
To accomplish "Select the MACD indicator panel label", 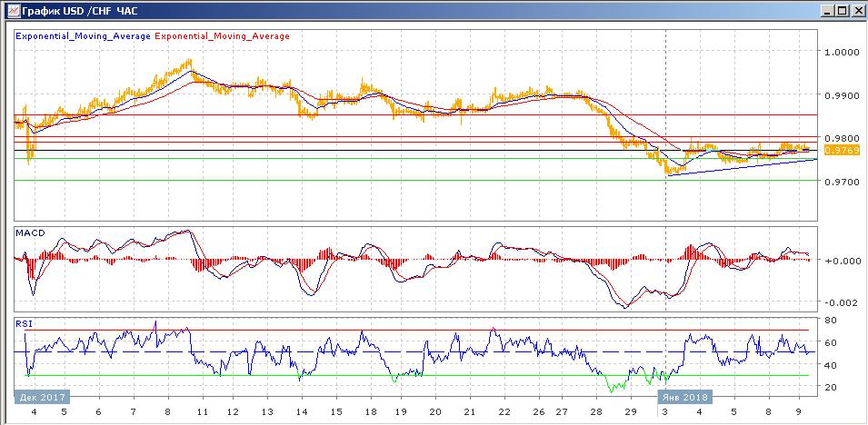I will pyautogui.click(x=29, y=233).
